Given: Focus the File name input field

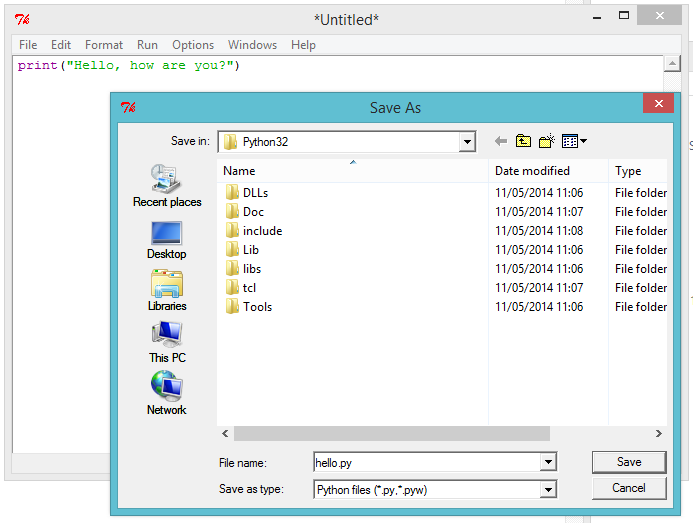Looking at the screenshot, I should coord(427,462).
